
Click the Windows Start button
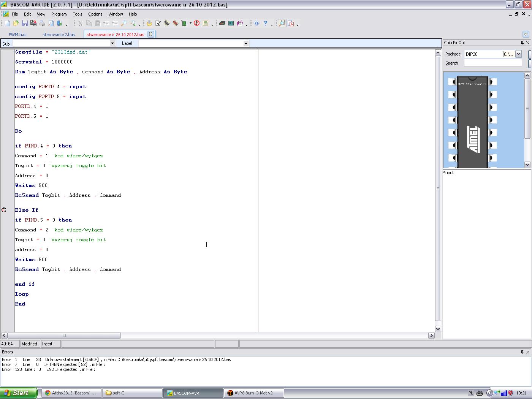click(x=19, y=393)
